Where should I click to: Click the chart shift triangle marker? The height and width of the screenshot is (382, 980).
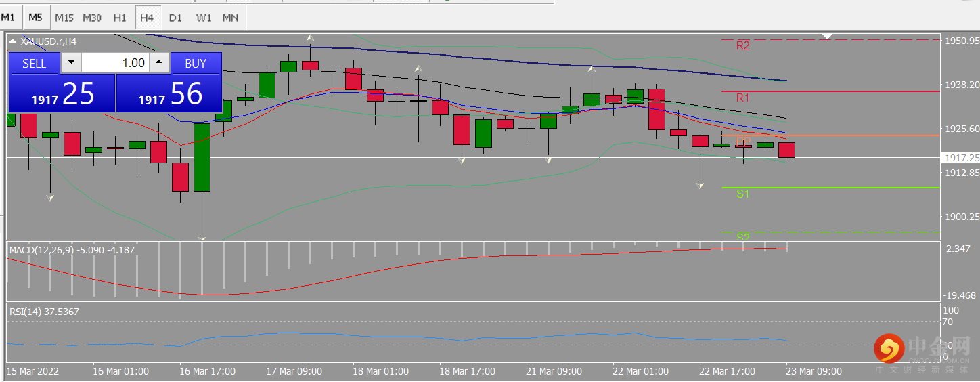827,36
